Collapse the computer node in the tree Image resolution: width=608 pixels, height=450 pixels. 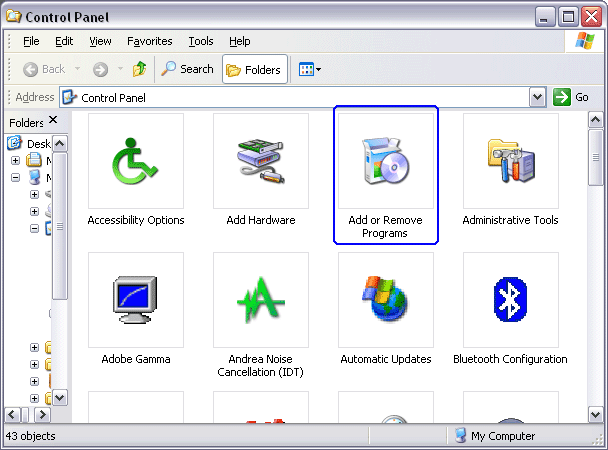16,178
